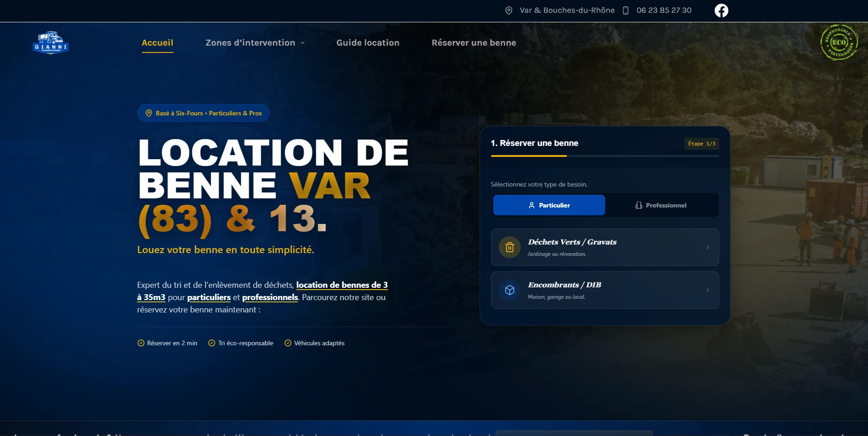Click the box icon on Encombrants / DIB card
This screenshot has width=868, height=436.
[510, 290]
